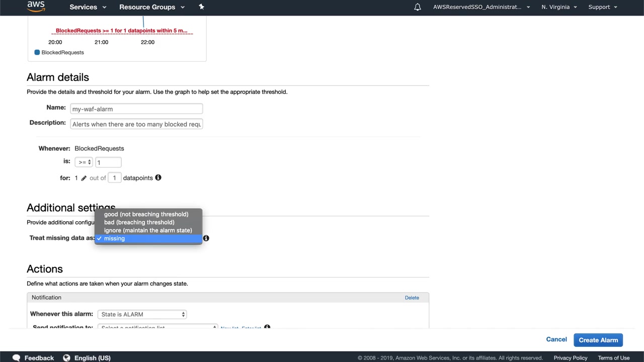Click the alarm Name input field
The image size is (644, 362).
(136, 109)
